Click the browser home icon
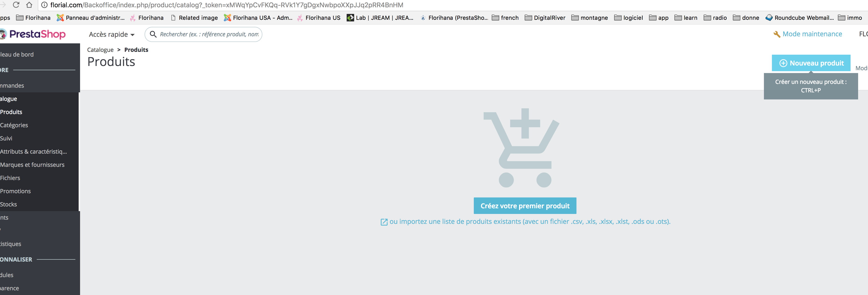This screenshot has width=868, height=295. (29, 5)
